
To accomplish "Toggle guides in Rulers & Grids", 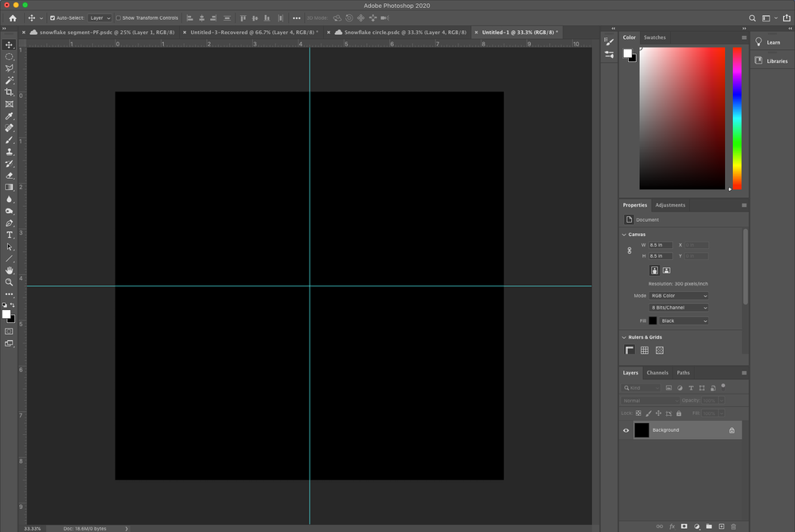I will tap(660, 350).
